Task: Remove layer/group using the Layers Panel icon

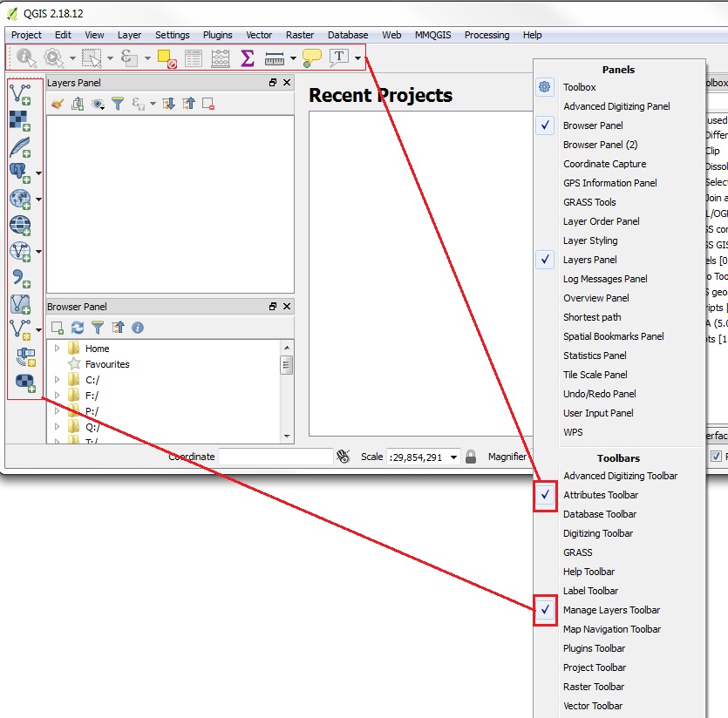Action: pyautogui.click(x=208, y=104)
